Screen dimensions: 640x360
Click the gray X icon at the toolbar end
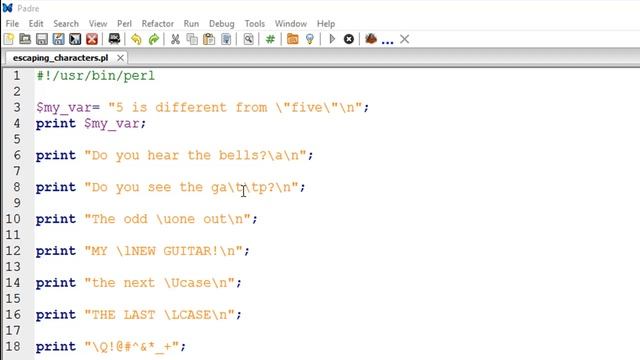404,39
